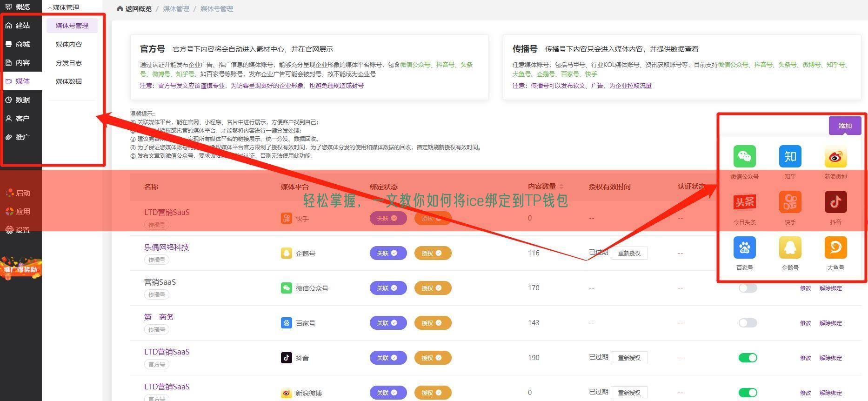Pick the 大鱼号 platform icon

[x=835, y=247]
